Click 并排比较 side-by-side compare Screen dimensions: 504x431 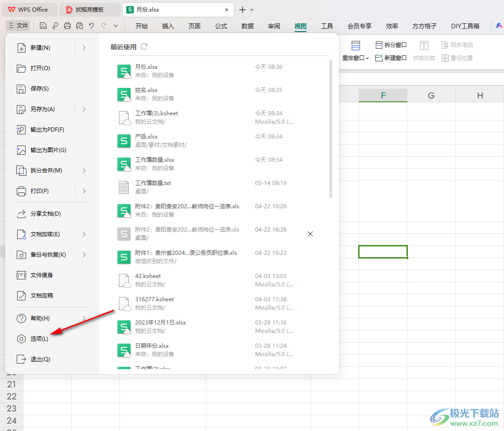[x=424, y=51]
